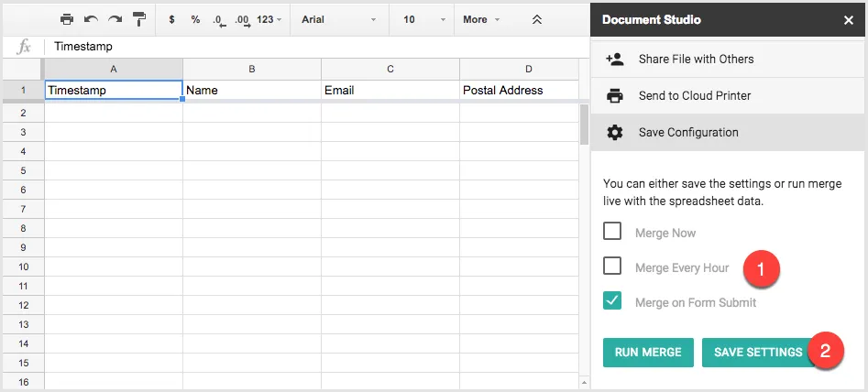Open the More toolbar dropdown
The image size is (868, 392).
click(481, 19)
